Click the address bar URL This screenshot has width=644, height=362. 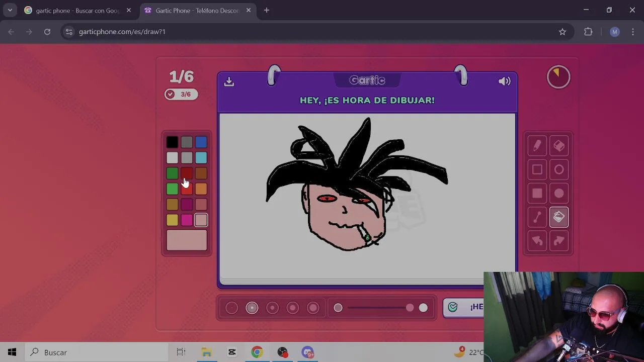pos(122,32)
